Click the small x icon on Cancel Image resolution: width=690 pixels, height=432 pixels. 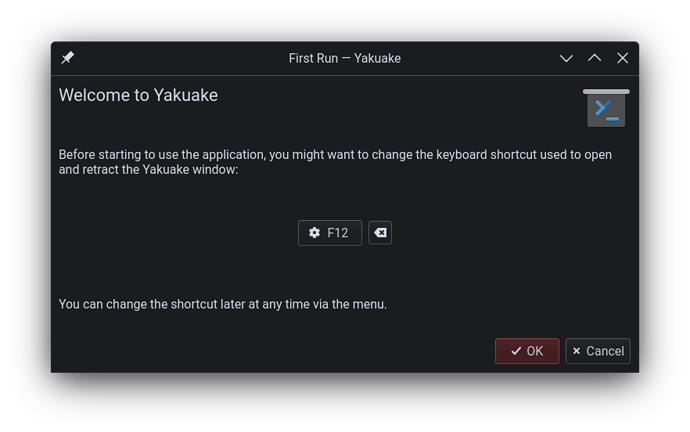(x=576, y=351)
